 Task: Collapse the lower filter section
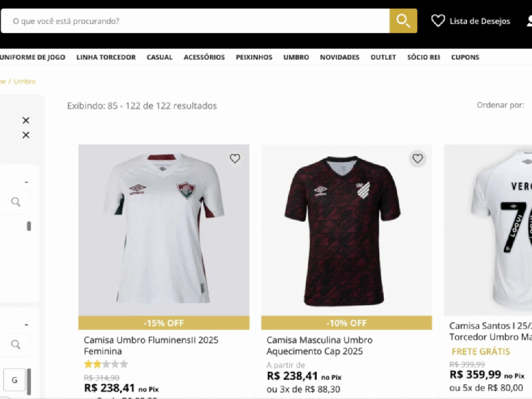coord(27,325)
